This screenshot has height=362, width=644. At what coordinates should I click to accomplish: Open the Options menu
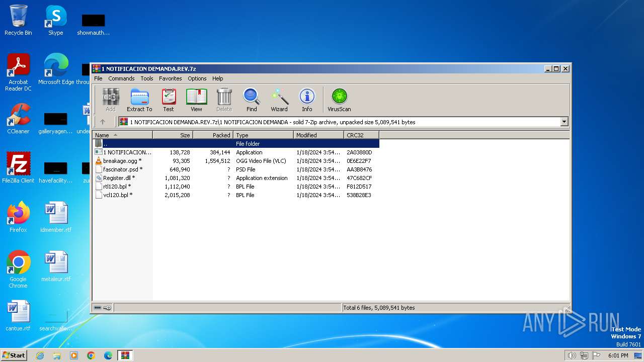click(197, 78)
